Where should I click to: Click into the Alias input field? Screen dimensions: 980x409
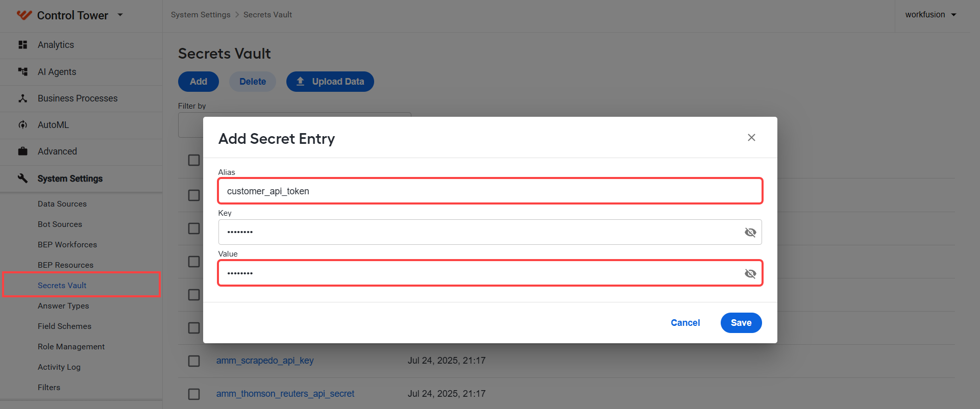point(490,191)
